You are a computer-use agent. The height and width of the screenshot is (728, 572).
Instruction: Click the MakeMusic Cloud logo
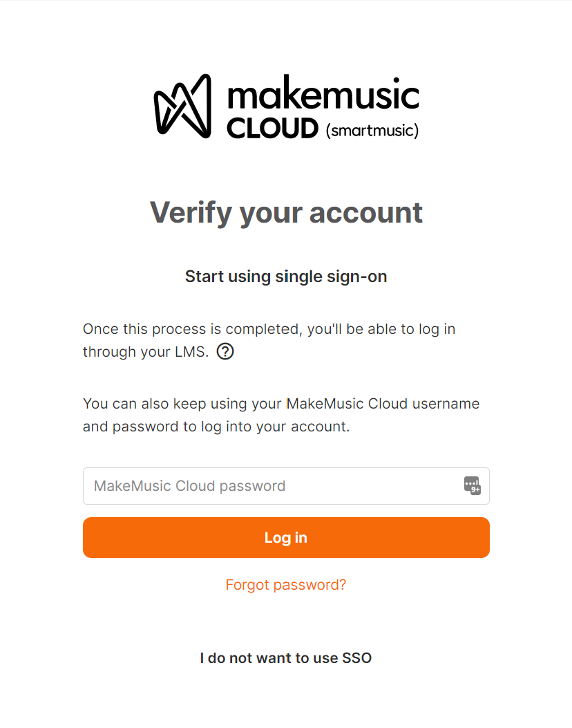click(181, 106)
